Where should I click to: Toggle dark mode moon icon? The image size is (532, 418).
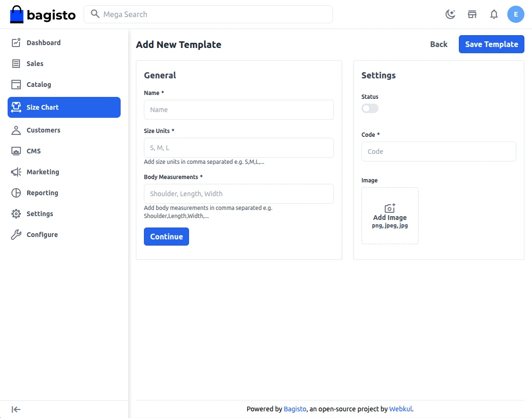click(x=450, y=14)
